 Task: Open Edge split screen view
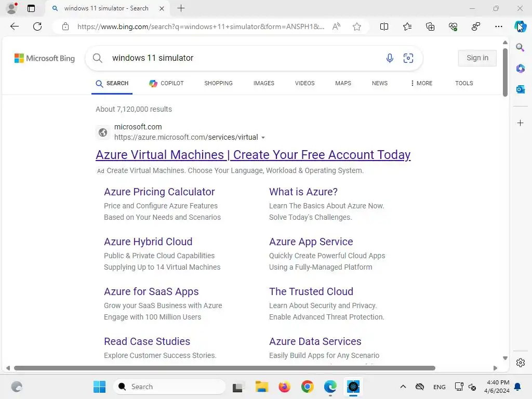(384, 27)
